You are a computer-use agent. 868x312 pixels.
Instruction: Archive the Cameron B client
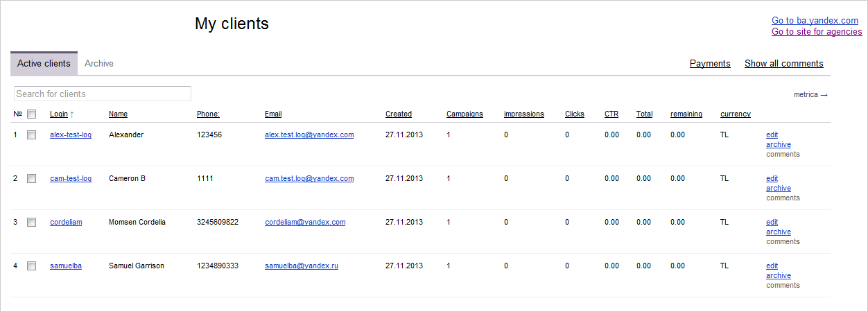pos(779,189)
